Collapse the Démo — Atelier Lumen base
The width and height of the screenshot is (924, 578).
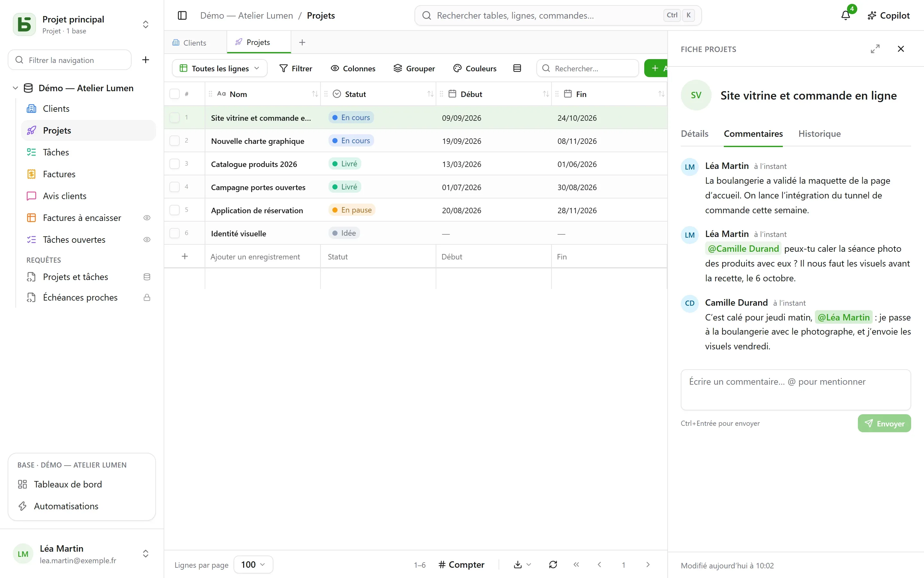point(16,88)
